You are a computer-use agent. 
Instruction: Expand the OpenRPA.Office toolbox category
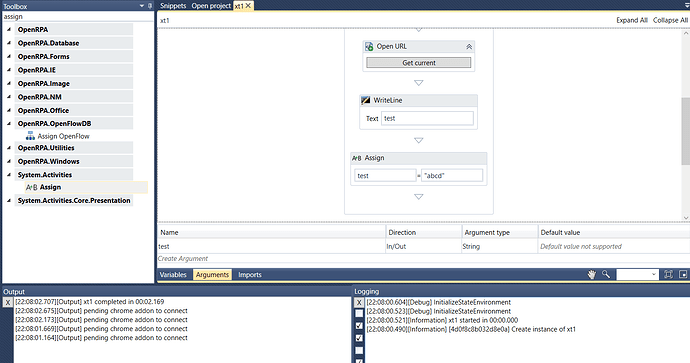pyautogui.click(x=9, y=110)
